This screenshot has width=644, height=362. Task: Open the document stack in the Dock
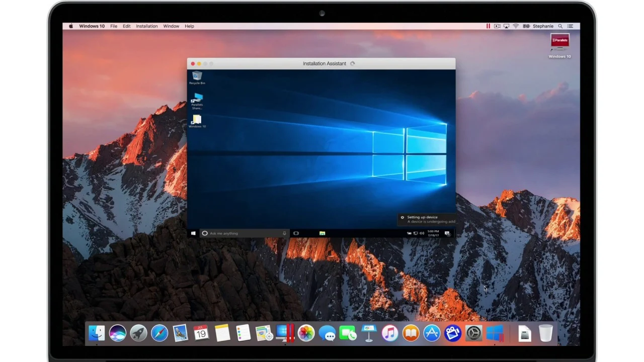point(525,333)
